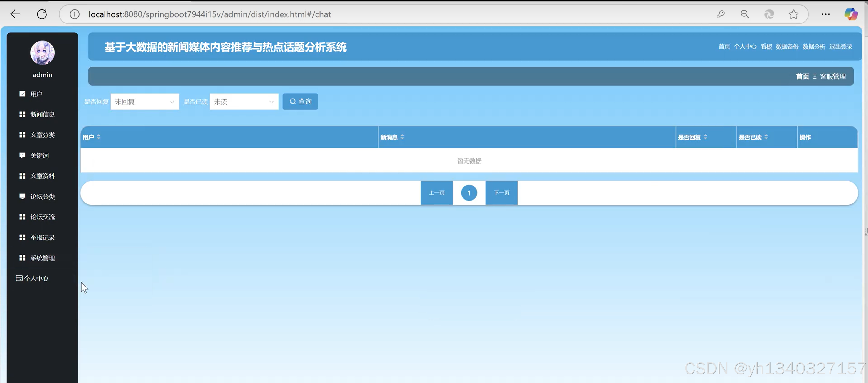The width and height of the screenshot is (868, 383).
Task: Sort table by 是否已读 column arrows
Action: 766,137
